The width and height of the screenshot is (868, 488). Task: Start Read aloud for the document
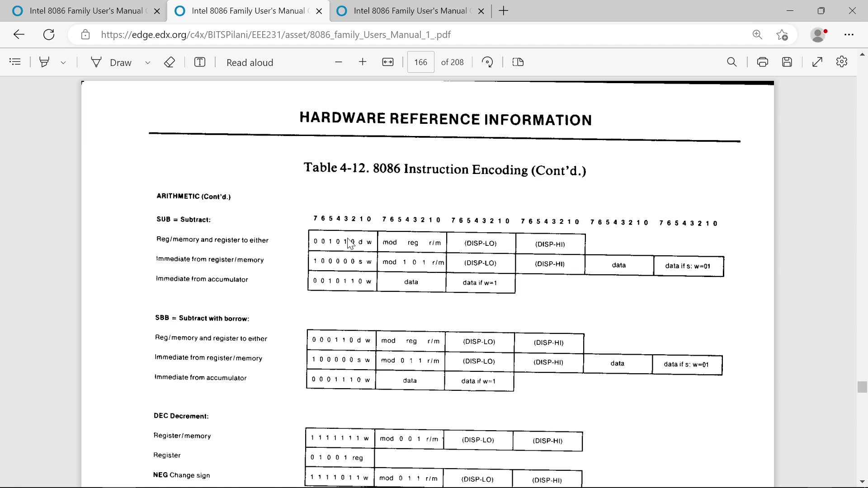[250, 62]
